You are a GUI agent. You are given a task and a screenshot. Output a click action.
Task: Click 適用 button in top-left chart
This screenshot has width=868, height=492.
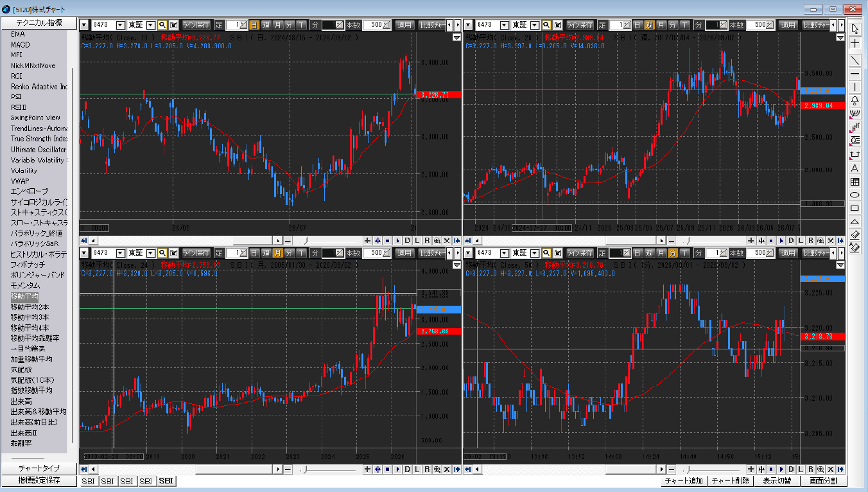(x=404, y=25)
